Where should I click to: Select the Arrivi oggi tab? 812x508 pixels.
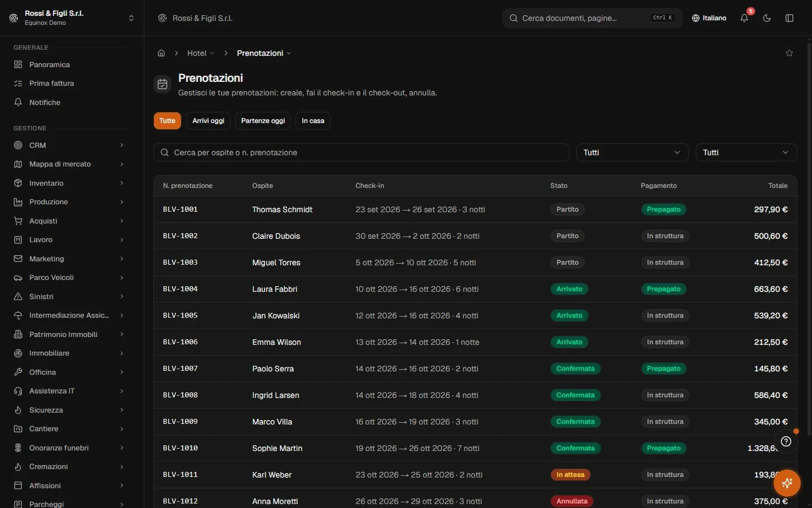(x=208, y=121)
